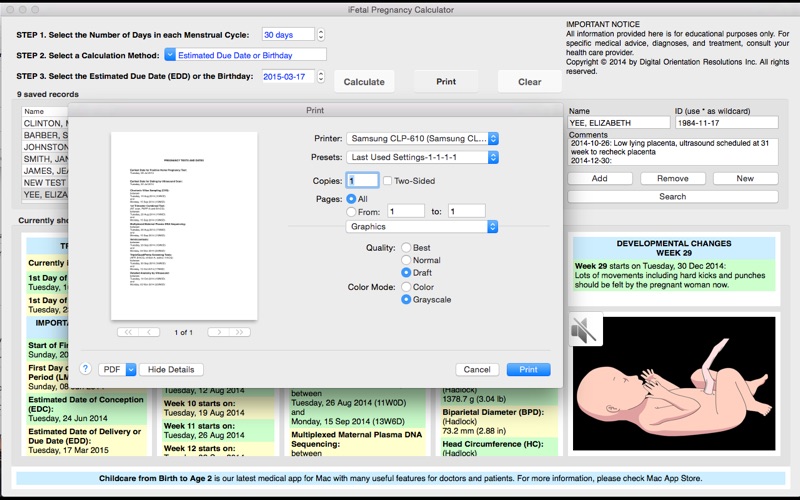Open the PDF dropdown menu
This screenshot has height=500, width=800.
(117, 369)
